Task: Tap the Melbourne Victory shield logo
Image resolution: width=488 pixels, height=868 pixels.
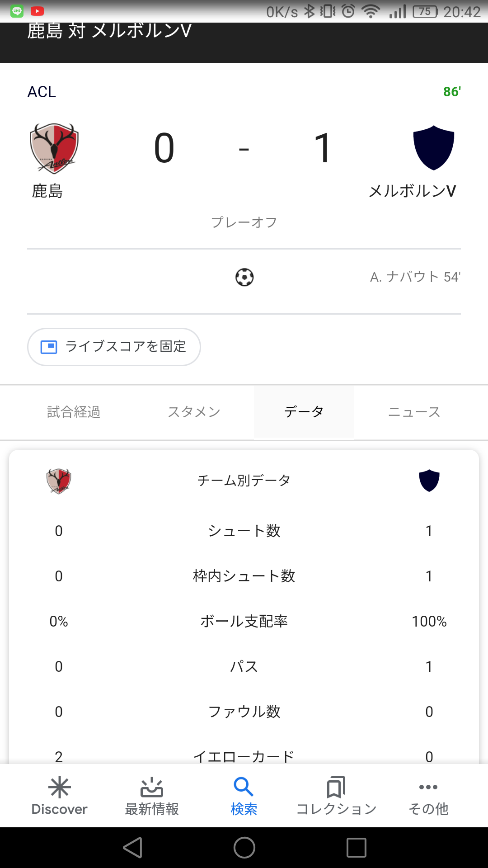Action: pyautogui.click(x=434, y=148)
